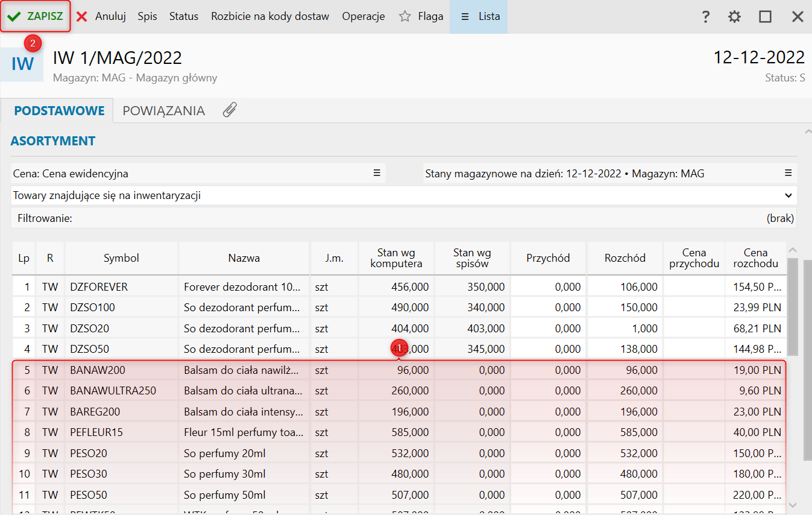This screenshot has width=812, height=515.
Task: Expand the Towary znajdujące się na inwentaryzacji dropdown
Action: tap(788, 195)
